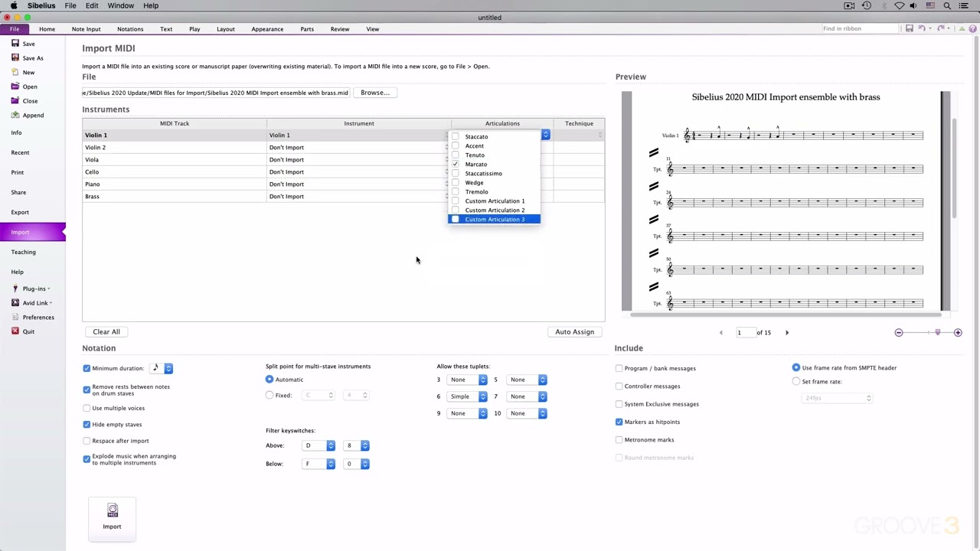980x551 pixels.
Task: Select Export in File sidebar
Action: coord(20,212)
